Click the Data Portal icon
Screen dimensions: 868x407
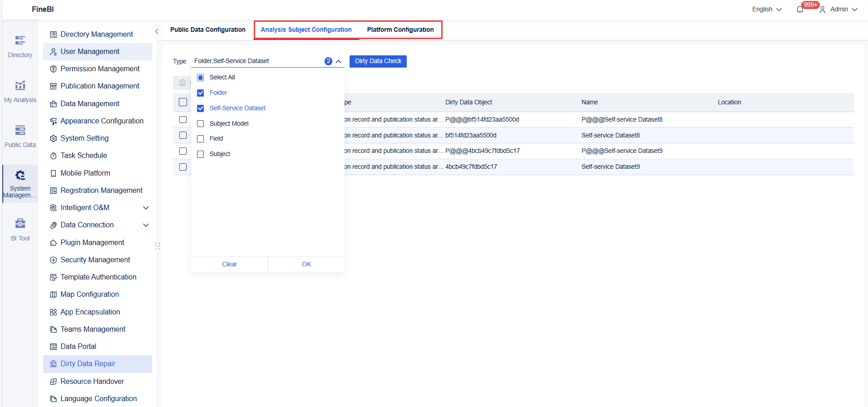pyautogui.click(x=54, y=347)
